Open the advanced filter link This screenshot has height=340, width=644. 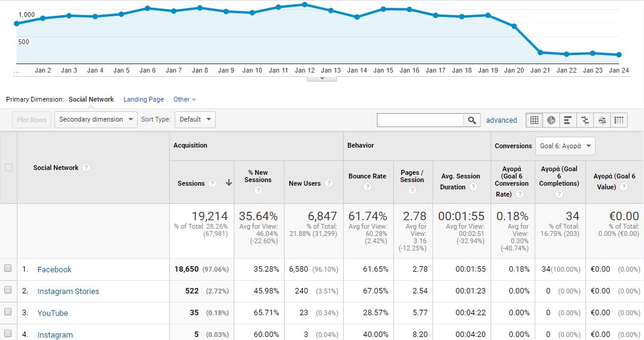point(501,120)
